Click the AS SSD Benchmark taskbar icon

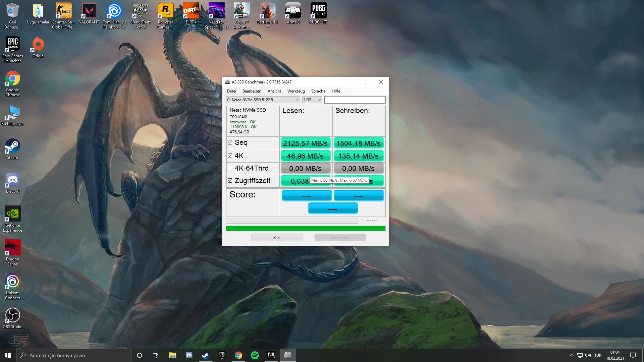pos(287,355)
